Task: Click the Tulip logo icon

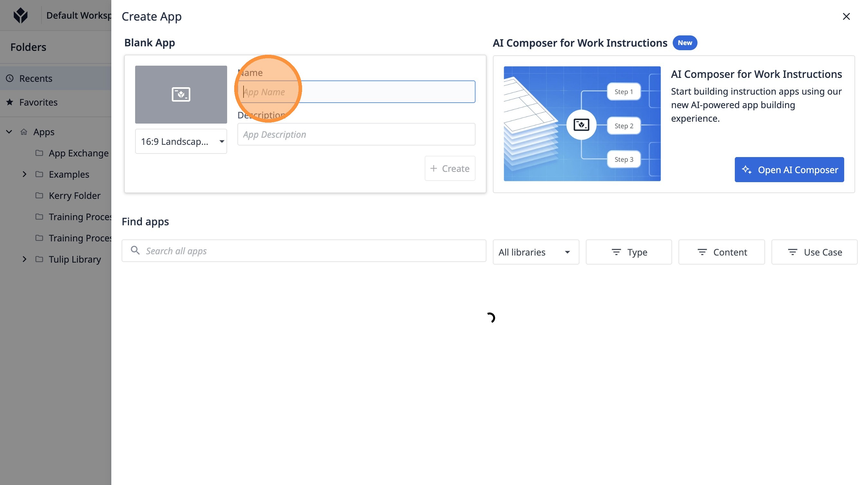Action: pos(21,15)
